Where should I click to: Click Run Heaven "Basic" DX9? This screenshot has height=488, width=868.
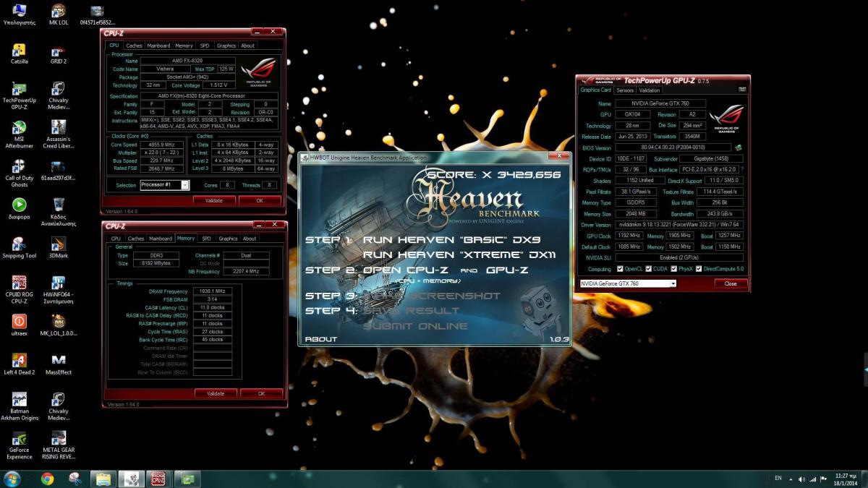coord(451,239)
